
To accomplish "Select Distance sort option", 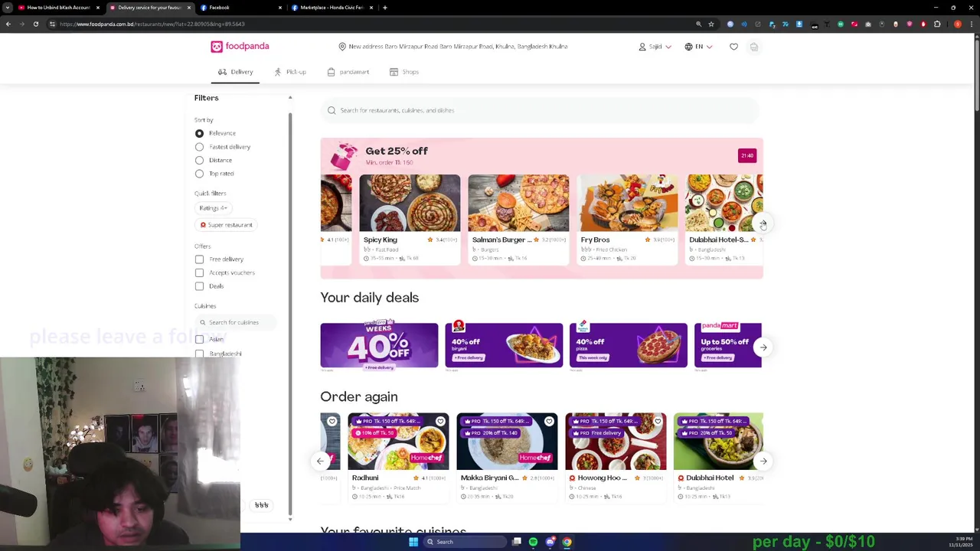I will (199, 160).
